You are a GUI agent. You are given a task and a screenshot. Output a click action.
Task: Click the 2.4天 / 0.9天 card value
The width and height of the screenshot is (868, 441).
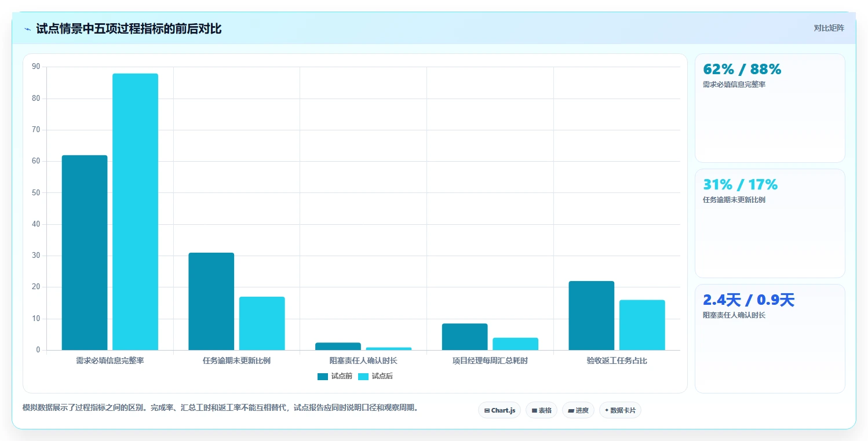(749, 300)
